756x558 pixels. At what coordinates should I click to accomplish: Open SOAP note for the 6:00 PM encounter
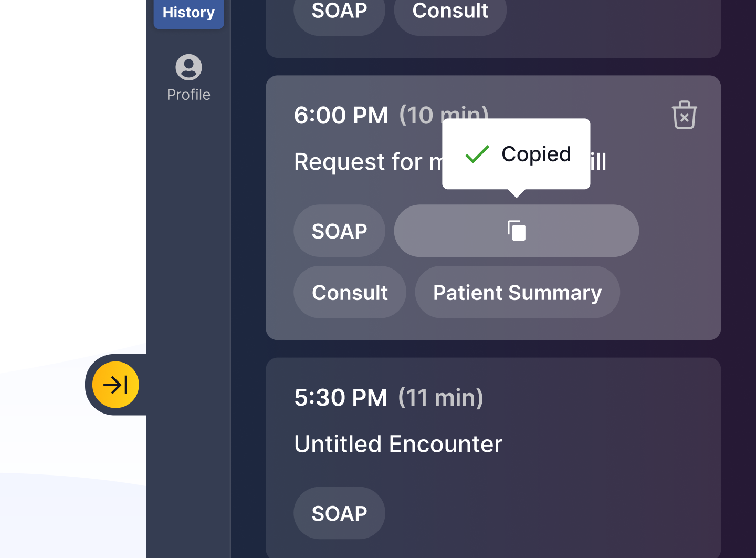click(x=339, y=231)
